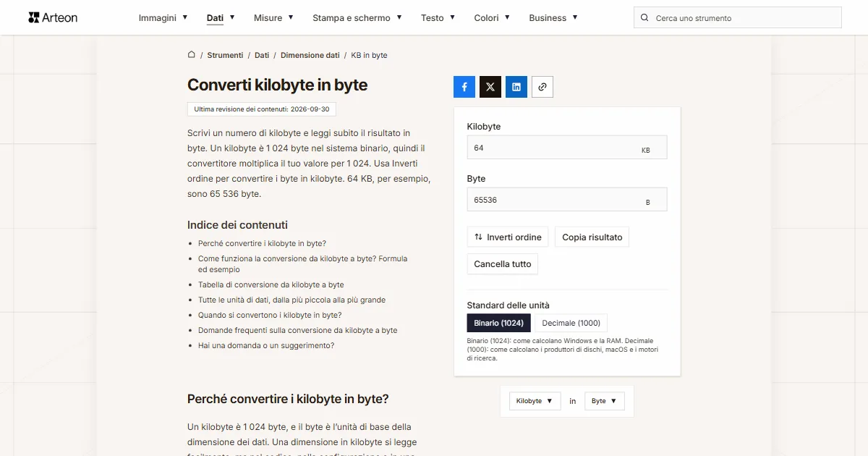Select Binario (1024) standard

click(x=499, y=323)
